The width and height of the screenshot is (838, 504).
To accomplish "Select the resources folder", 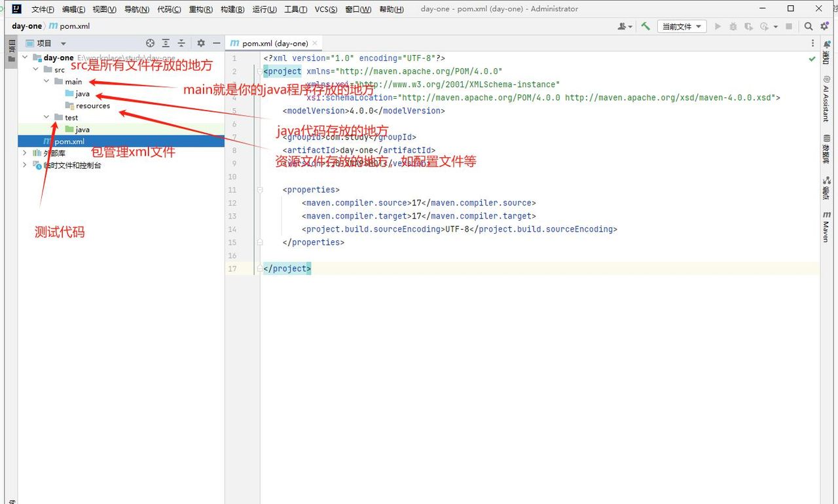I will pos(92,106).
